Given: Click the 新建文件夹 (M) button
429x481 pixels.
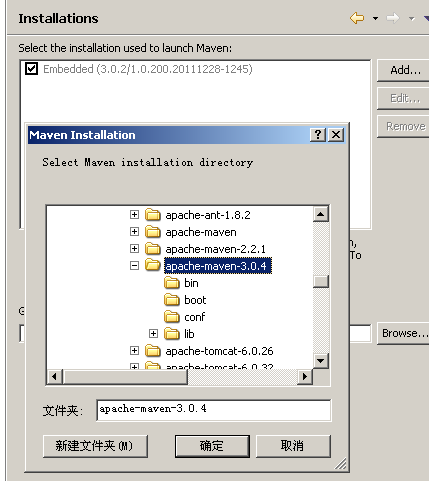Looking at the screenshot, I should [95, 446].
